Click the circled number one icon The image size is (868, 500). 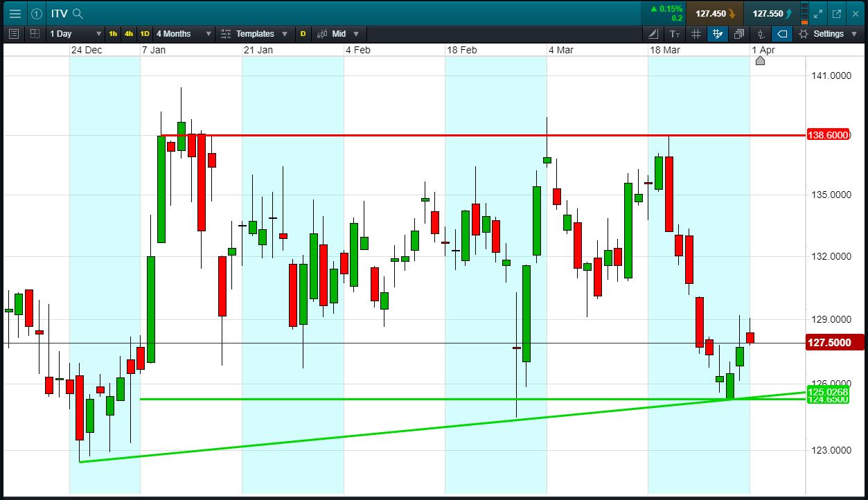click(37, 13)
